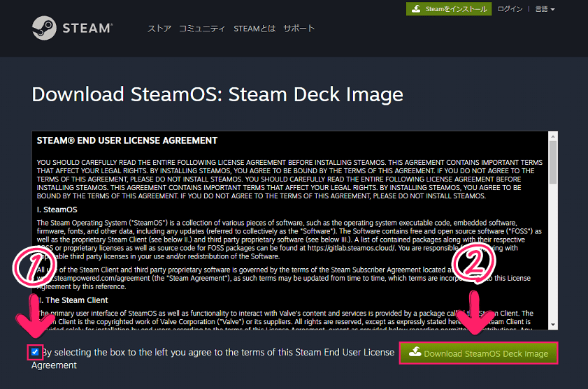
Task: Click the license scrollbar up arrow
Action: coord(553,136)
